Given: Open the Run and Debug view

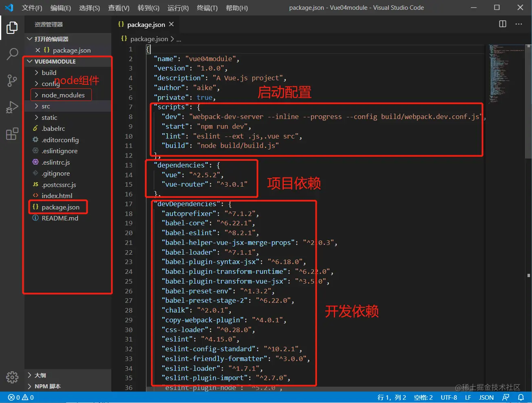Looking at the screenshot, I should [x=12, y=107].
